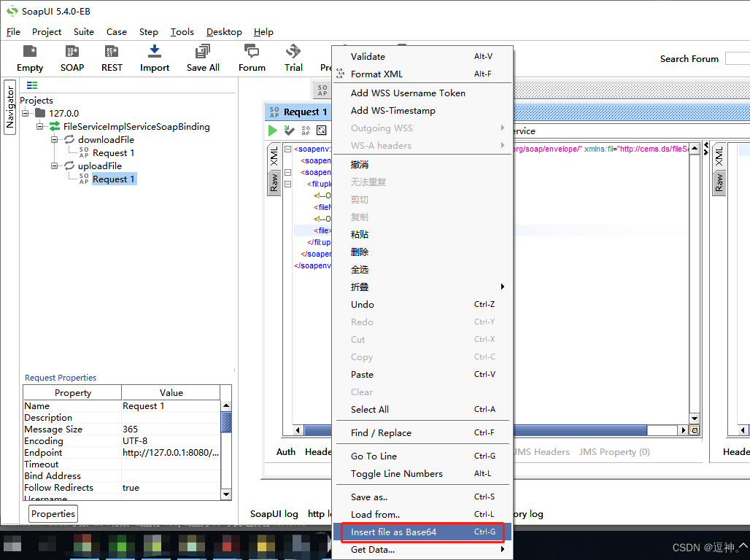This screenshot has width=750, height=560.
Task: Click the Empty project toolbar icon
Action: point(30,52)
